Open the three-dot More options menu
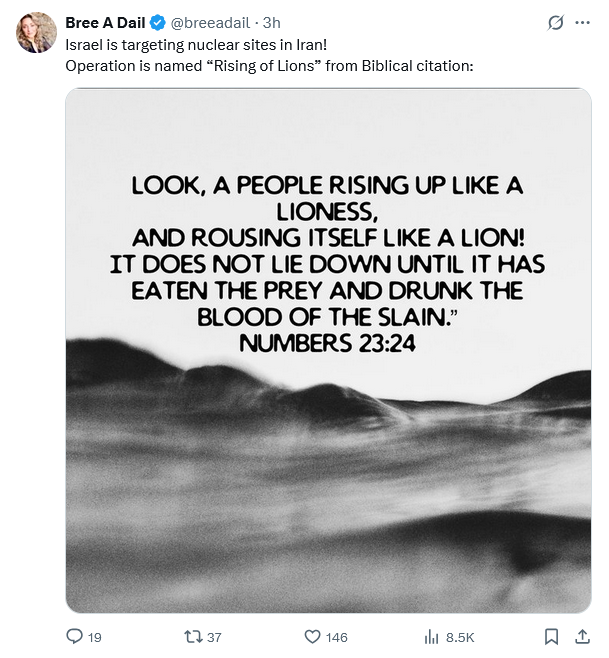609x658 pixels. tap(583, 23)
